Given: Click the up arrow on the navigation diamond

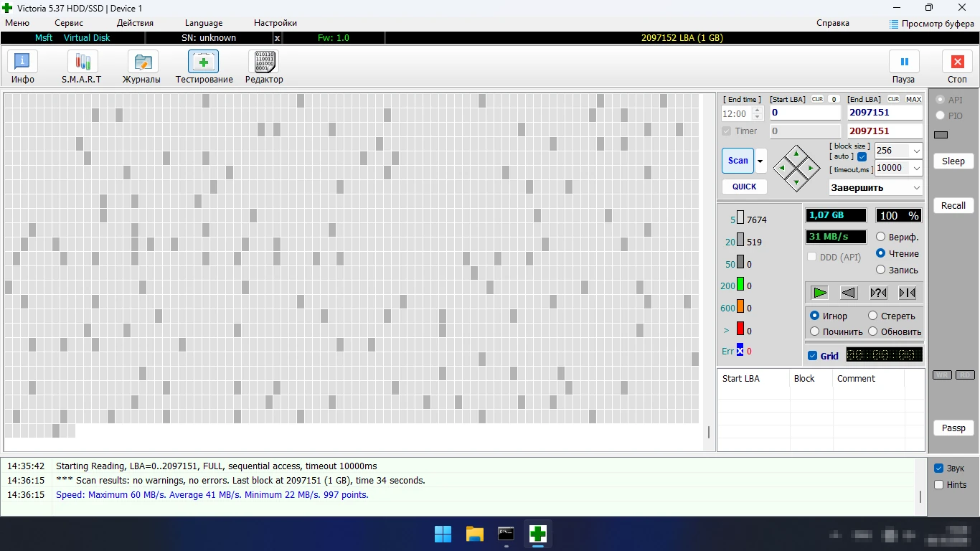Looking at the screenshot, I should coord(796,154).
